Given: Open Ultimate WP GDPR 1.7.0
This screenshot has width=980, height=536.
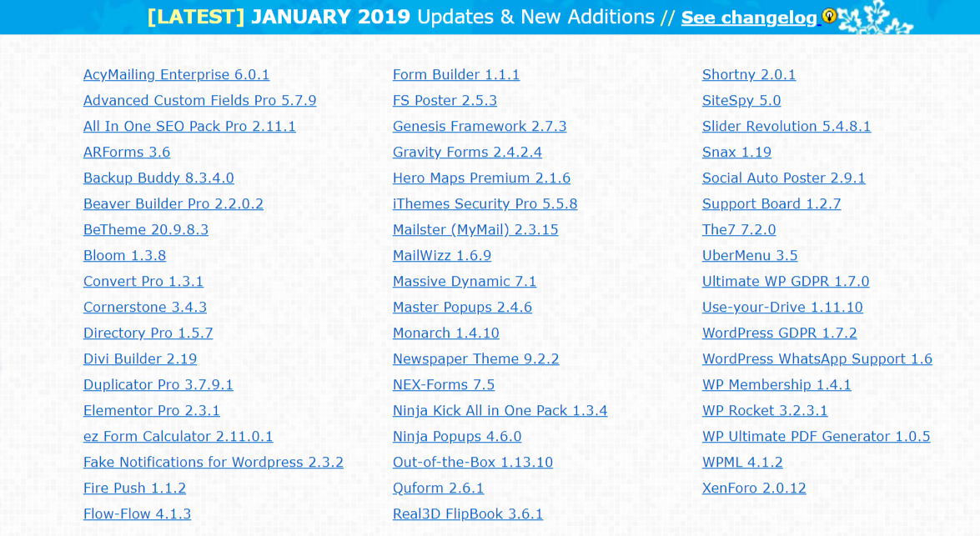Looking at the screenshot, I should tap(786, 281).
